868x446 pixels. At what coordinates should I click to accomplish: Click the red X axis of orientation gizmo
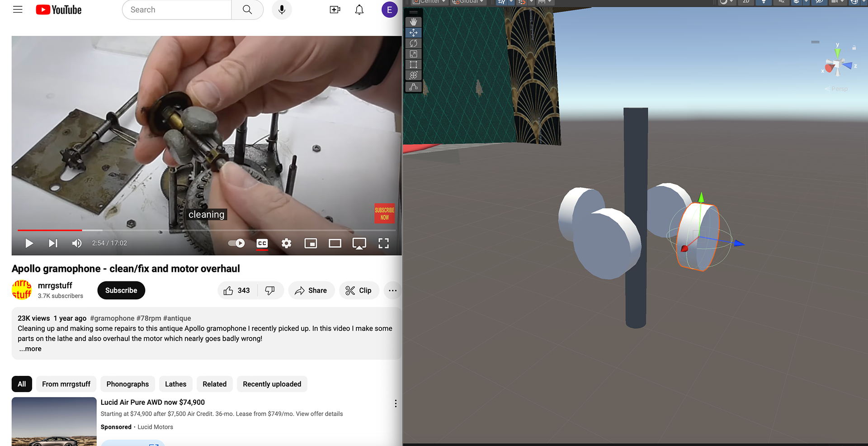pyautogui.click(x=828, y=68)
